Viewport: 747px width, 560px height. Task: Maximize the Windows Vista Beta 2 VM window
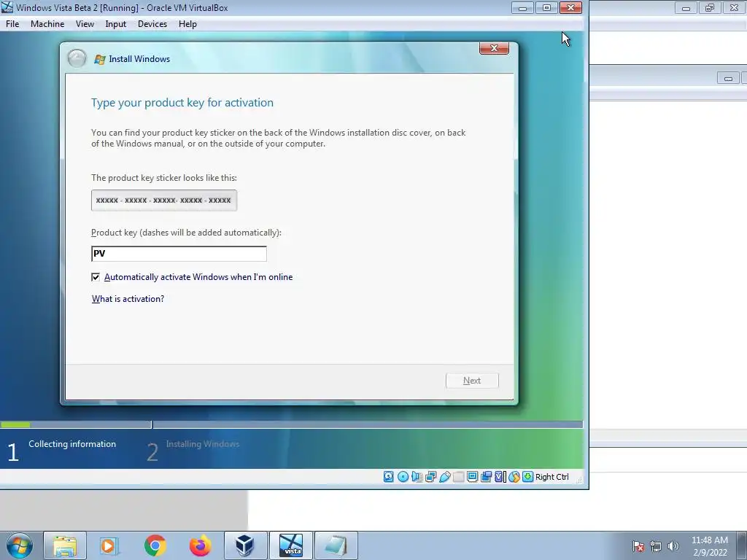[546, 7]
